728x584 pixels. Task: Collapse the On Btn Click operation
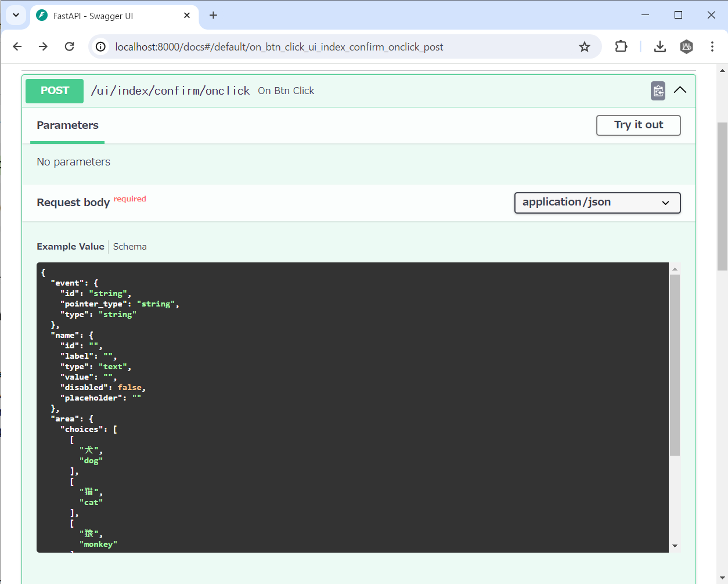680,91
